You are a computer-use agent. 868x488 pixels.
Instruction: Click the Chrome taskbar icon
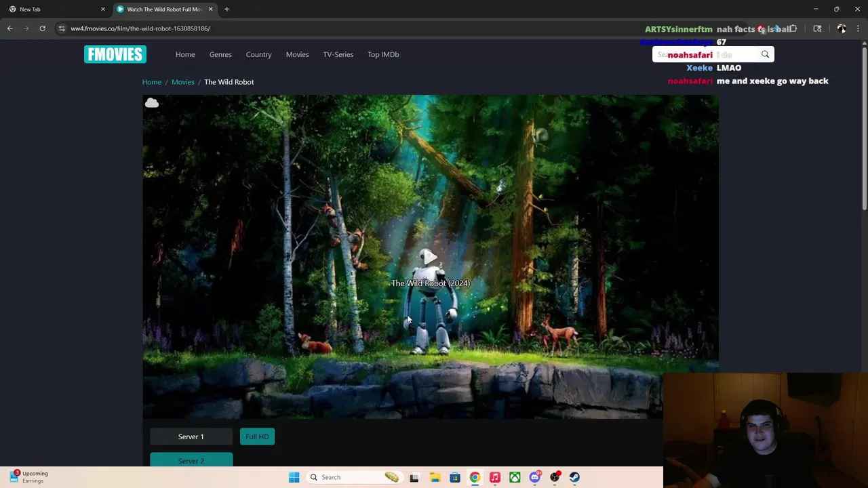coord(475,477)
